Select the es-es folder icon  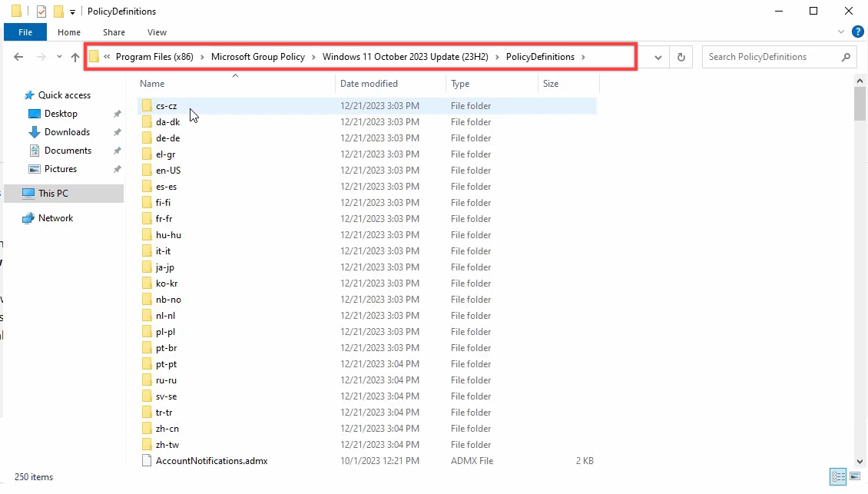147,186
